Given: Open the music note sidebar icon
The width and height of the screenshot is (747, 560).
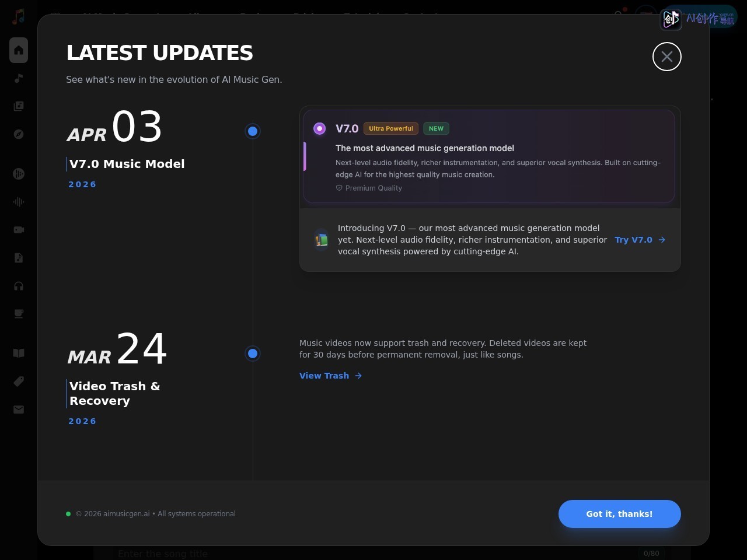Looking at the screenshot, I should (x=19, y=78).
